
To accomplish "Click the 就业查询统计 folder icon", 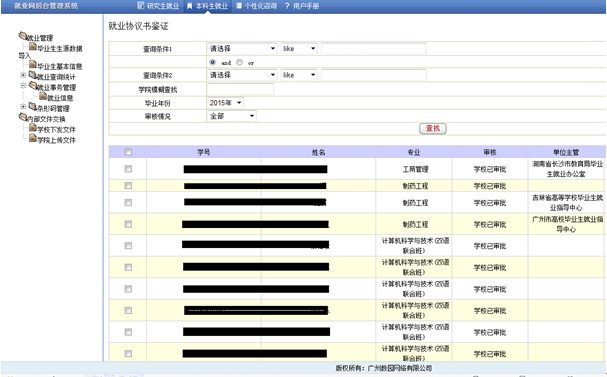I will coord(33,75).
